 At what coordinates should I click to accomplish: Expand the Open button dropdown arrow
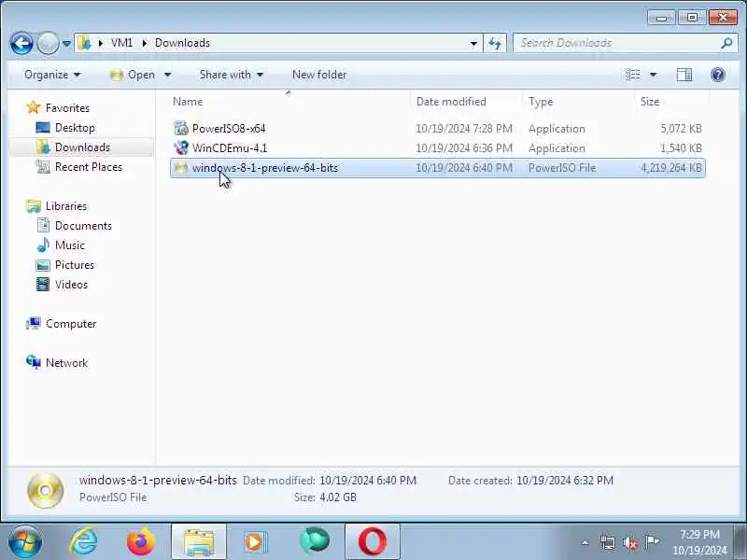(x=167, y=75)
